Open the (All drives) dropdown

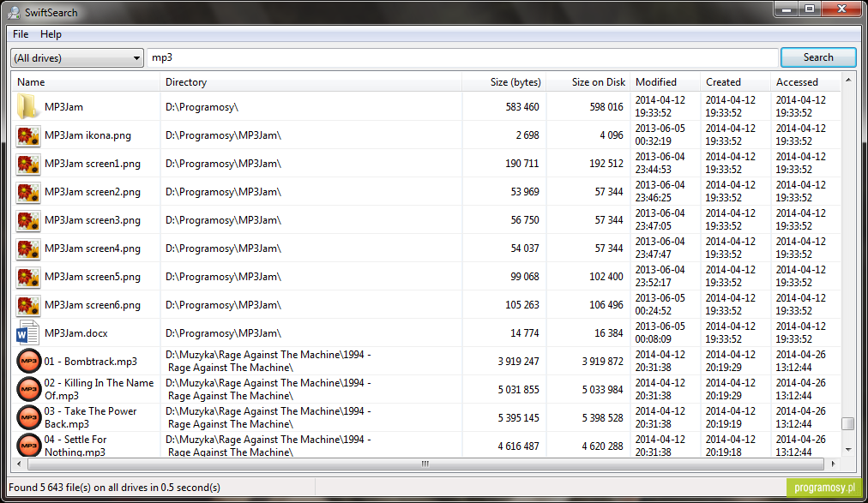pos(77,58)
